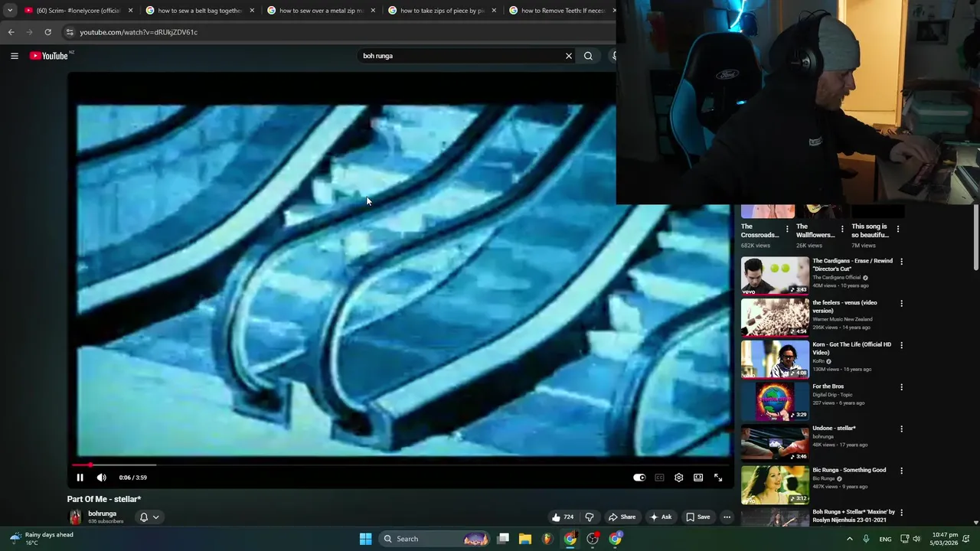This screenshot has height=551, width=980.
Task: Open options menu for 'Undone - stellar*'
Action: coord(901,429)
